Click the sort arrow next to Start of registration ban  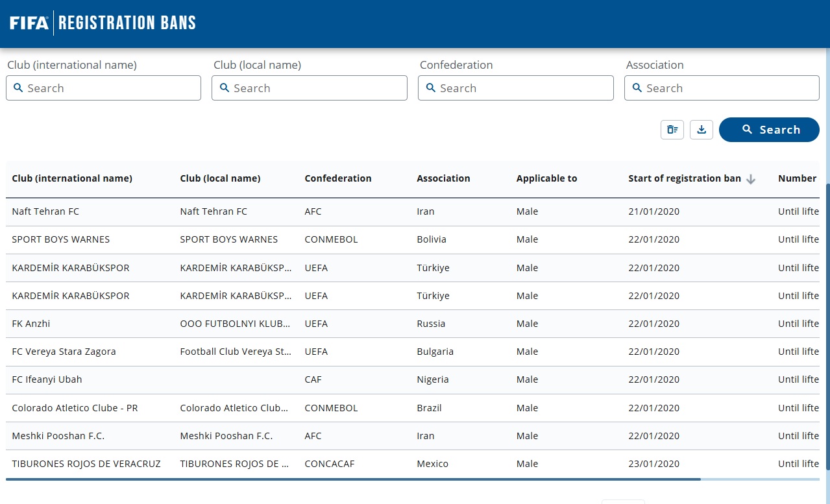click(x=751, y=179)
